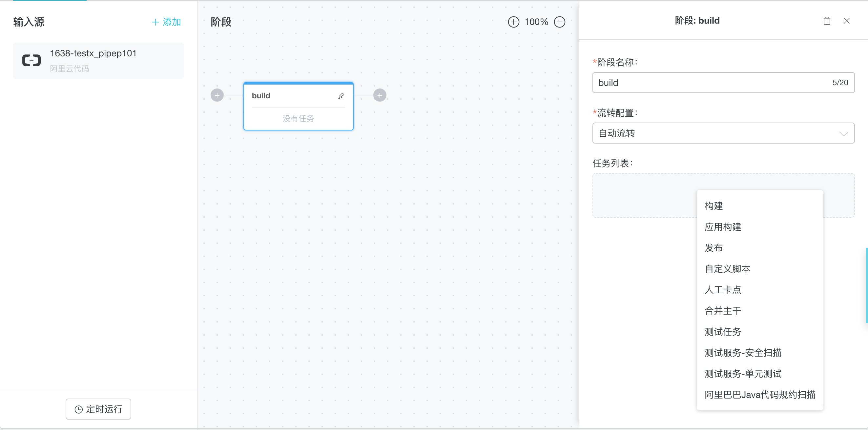Viewport: 868px width, 430px height.
Task: Select the 1638-testx_pipep101 input source card
Action: 98,61
